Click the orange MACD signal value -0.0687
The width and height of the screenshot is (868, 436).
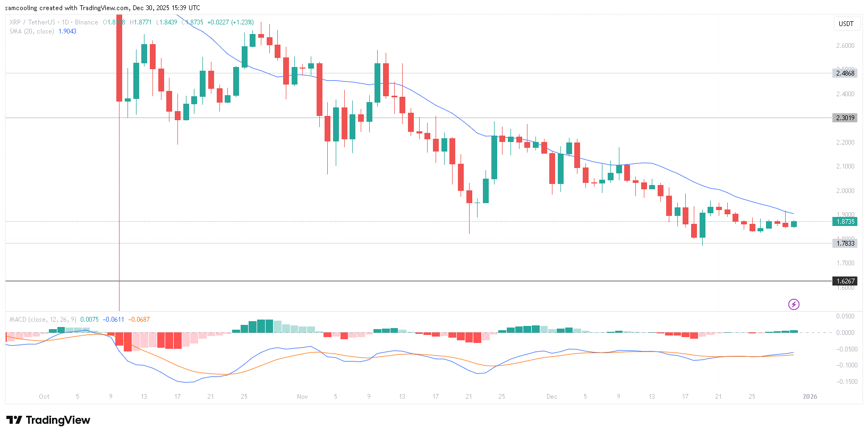(x=139, y=320)
